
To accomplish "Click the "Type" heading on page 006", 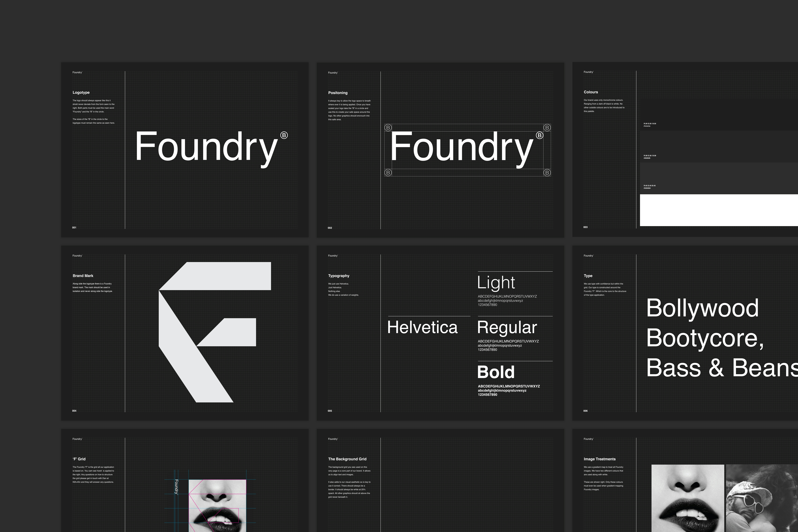I will [588, 276].
